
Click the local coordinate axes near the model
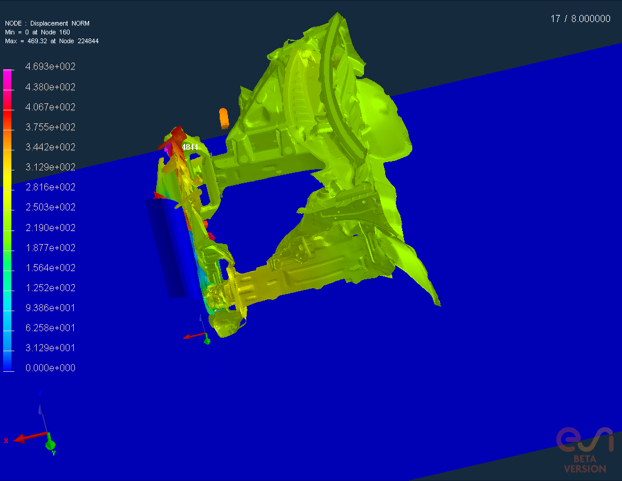coord(200,335)
